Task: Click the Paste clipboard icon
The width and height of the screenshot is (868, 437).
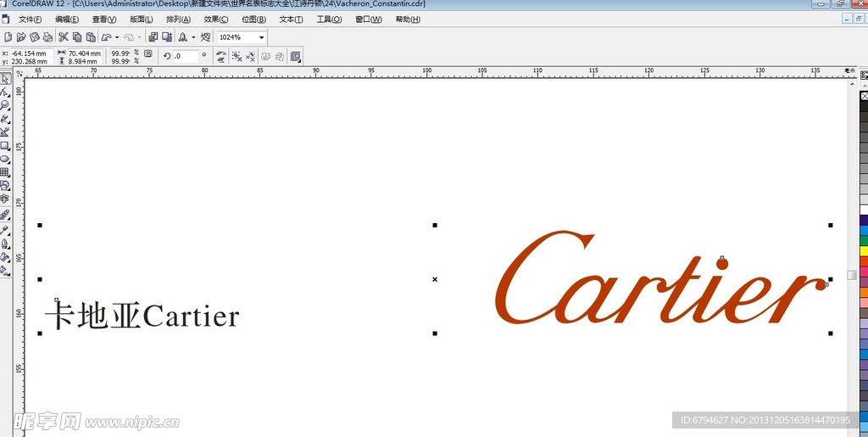Action: coord(91,37)
